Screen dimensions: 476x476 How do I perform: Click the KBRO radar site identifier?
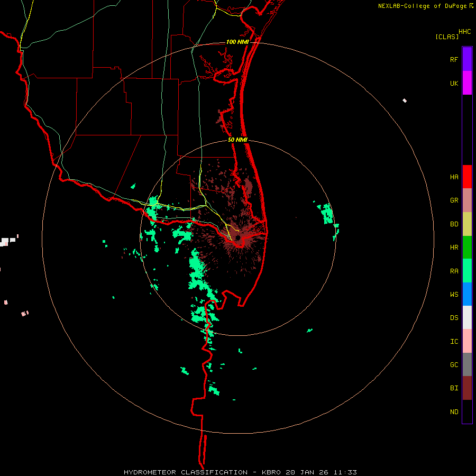click(x=271, y=472)
